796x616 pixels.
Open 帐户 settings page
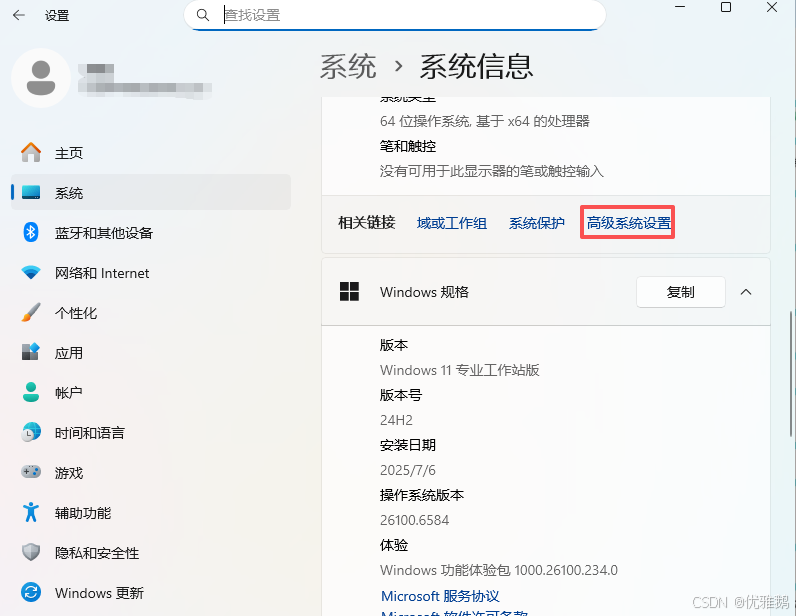(151, 393)
